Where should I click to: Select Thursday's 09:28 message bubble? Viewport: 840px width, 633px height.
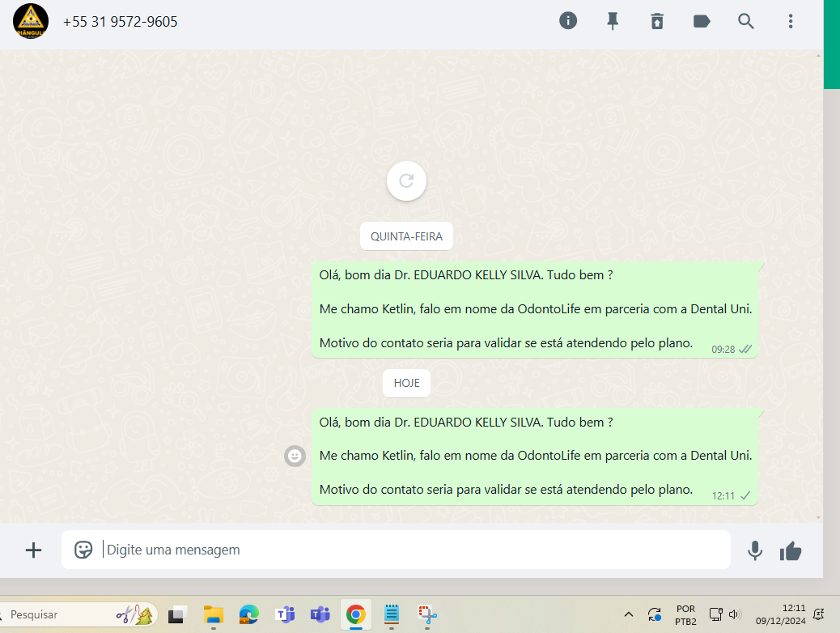535,310
